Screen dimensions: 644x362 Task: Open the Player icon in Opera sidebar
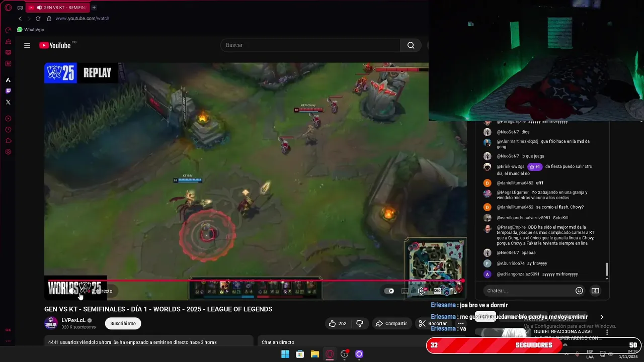(x=8, y=119)
